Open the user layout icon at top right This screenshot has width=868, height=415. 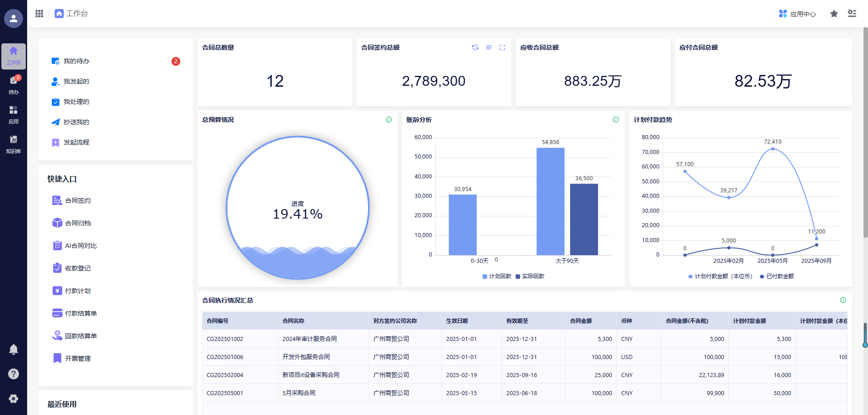point(852,14)
